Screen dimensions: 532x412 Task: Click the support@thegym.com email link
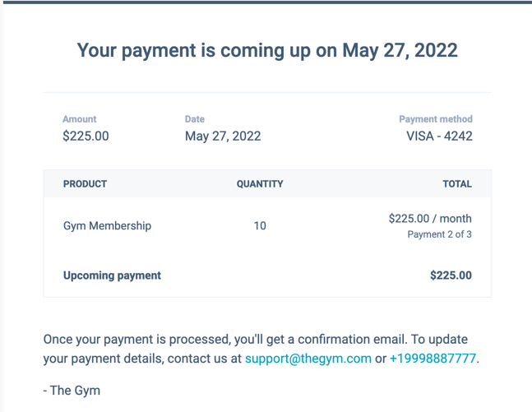point(308,359)
